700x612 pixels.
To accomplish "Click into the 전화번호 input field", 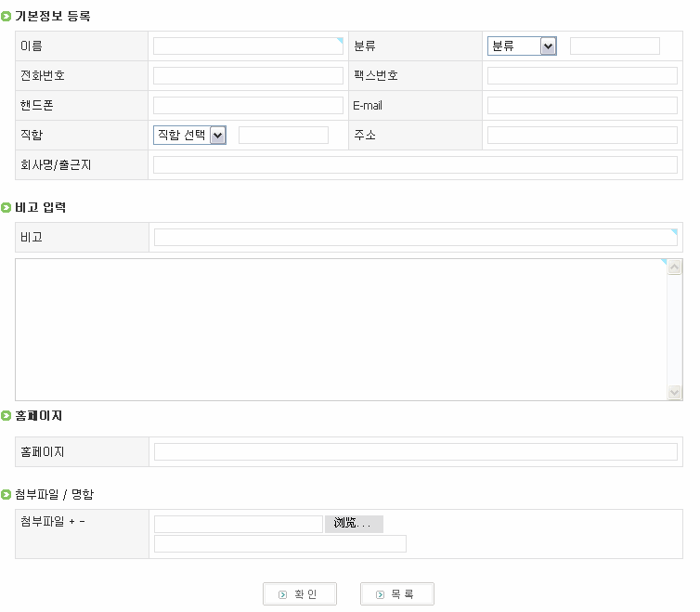I will coord(248,76).
